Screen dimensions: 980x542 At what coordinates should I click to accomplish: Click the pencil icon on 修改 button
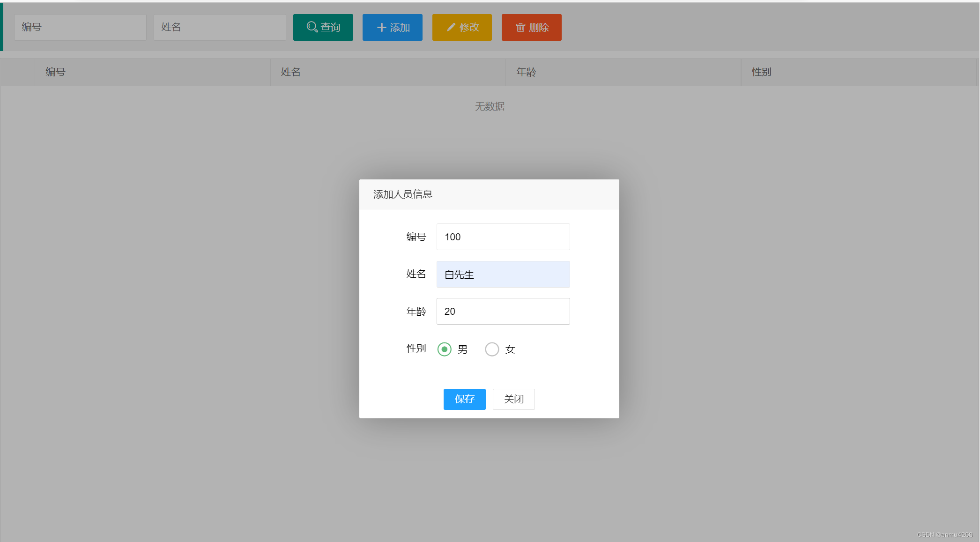[x=451, y=27]
